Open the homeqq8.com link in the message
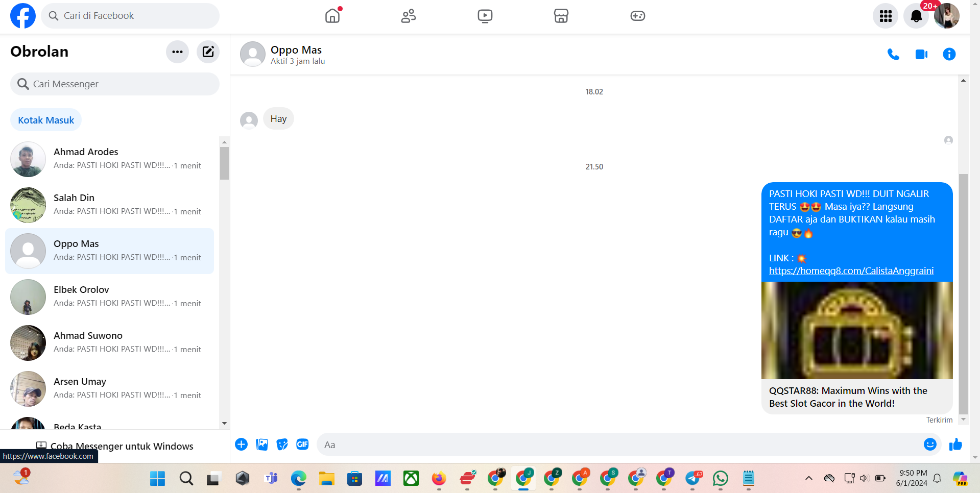The image size is (980, 493). click(x=851, y=271)
